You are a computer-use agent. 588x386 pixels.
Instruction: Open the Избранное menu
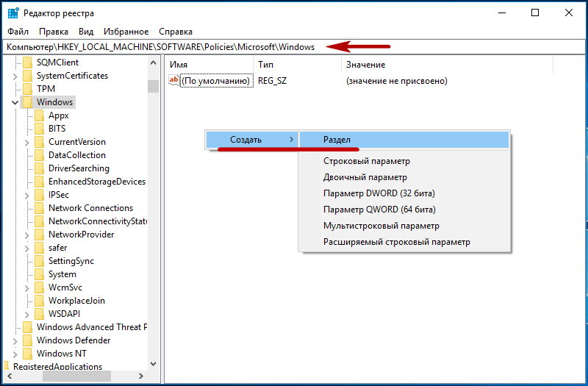click(x=126, y=32)
